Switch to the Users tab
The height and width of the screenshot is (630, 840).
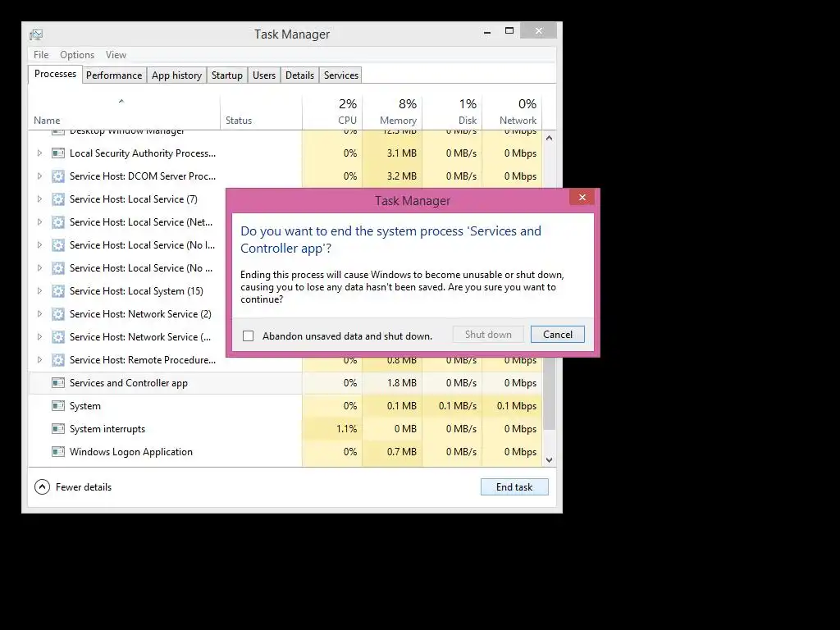coord(264,75)
